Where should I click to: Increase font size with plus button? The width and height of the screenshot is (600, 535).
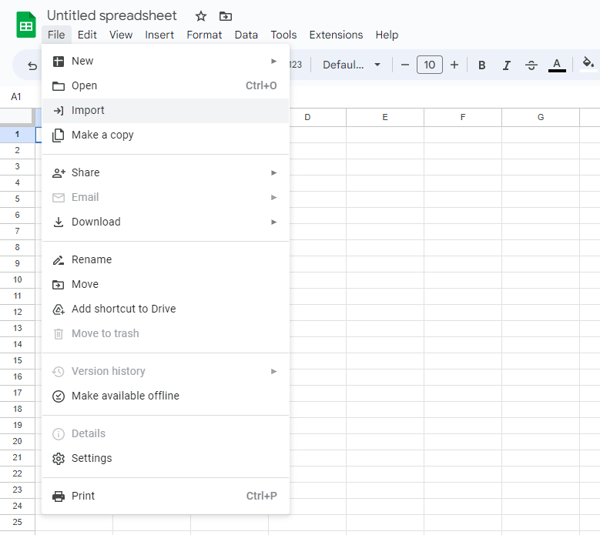(454, 65)
